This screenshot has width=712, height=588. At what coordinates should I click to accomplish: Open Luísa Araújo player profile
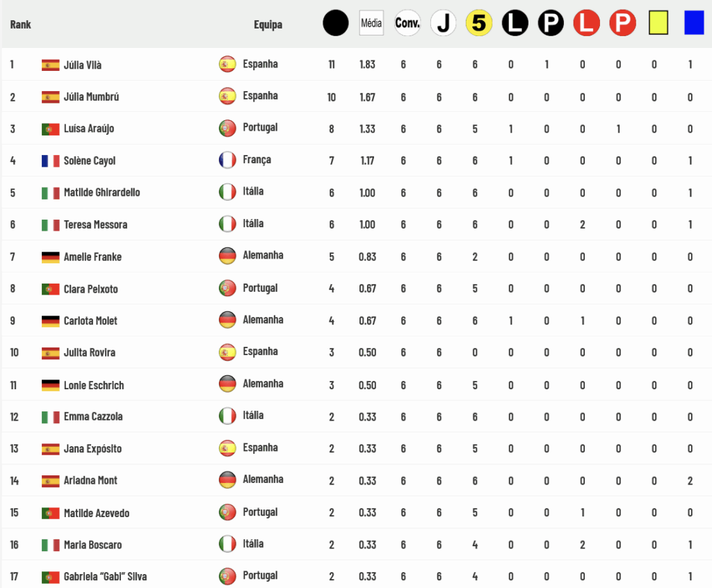pos(89,129)
